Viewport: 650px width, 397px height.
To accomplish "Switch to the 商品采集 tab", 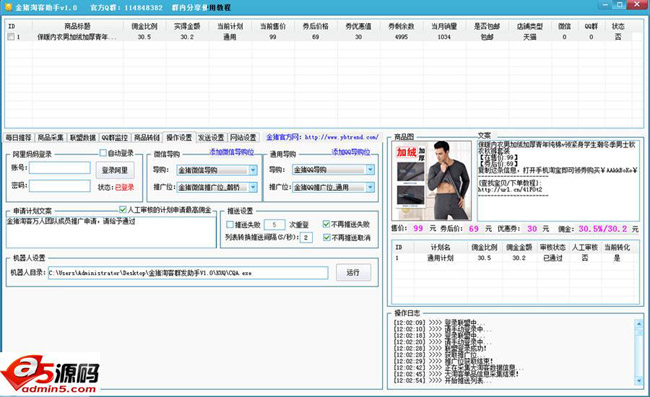I will coord(51,138).
